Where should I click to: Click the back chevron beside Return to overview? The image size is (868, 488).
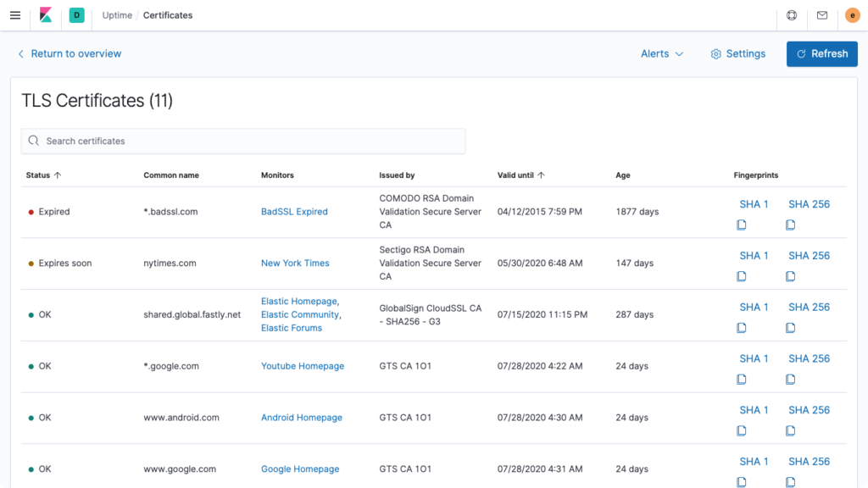(x=21, y=53)
